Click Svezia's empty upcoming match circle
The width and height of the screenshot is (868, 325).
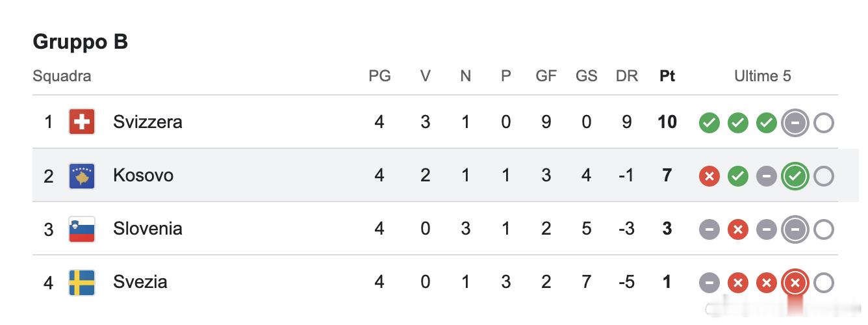(x=824, y=283)
